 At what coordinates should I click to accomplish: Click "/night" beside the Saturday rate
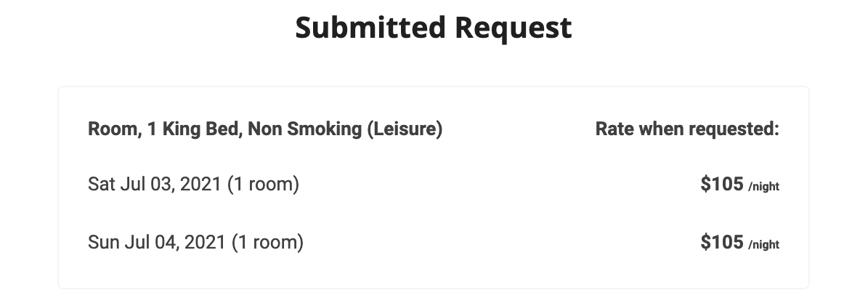coord(763,188)
